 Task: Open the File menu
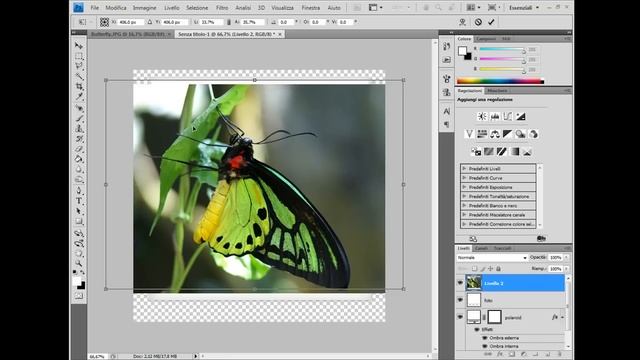pos(95,8)
